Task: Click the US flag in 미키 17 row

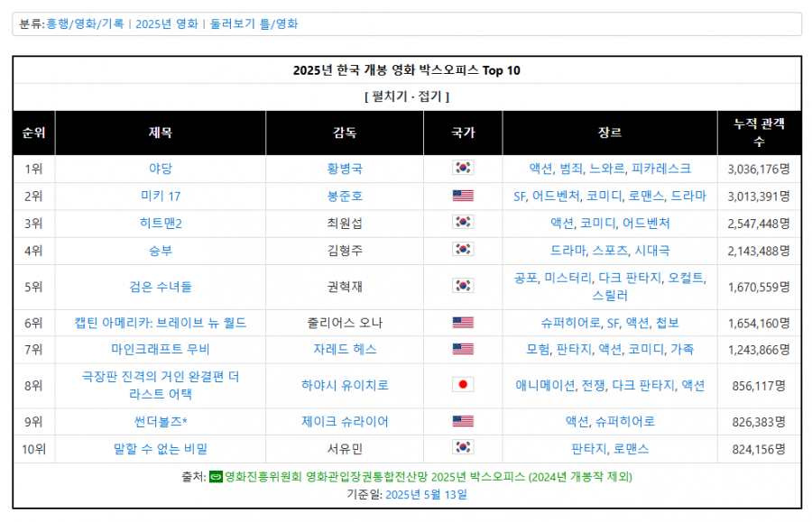Action: point(463,196)
